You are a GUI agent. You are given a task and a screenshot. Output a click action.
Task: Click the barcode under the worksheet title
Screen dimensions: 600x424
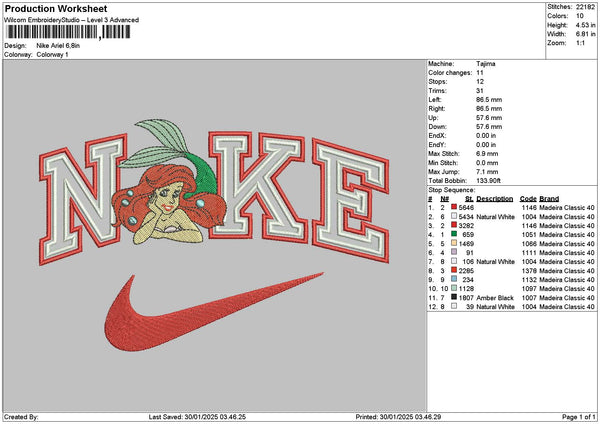pyautogui.click(x=69, y=32)
